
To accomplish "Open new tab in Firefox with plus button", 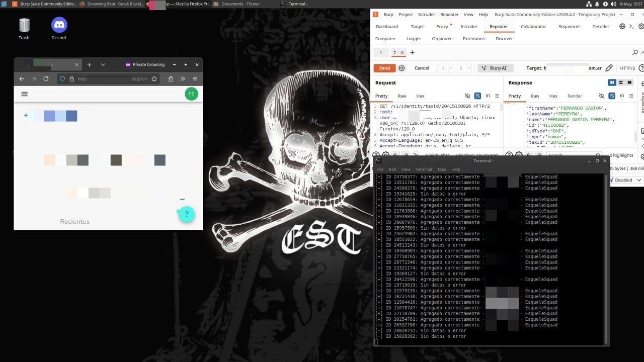I will (x=89, y=64).
